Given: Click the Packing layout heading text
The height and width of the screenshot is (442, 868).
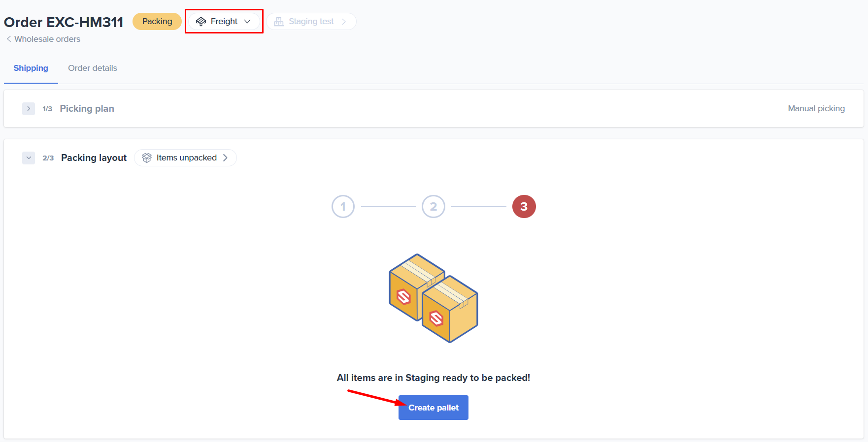Looking at the screenshot, I should [x=94, y=158].
